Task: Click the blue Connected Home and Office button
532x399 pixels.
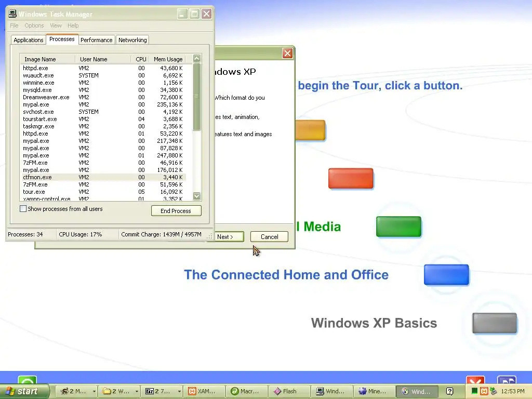Action: click(x=446, y=275)
